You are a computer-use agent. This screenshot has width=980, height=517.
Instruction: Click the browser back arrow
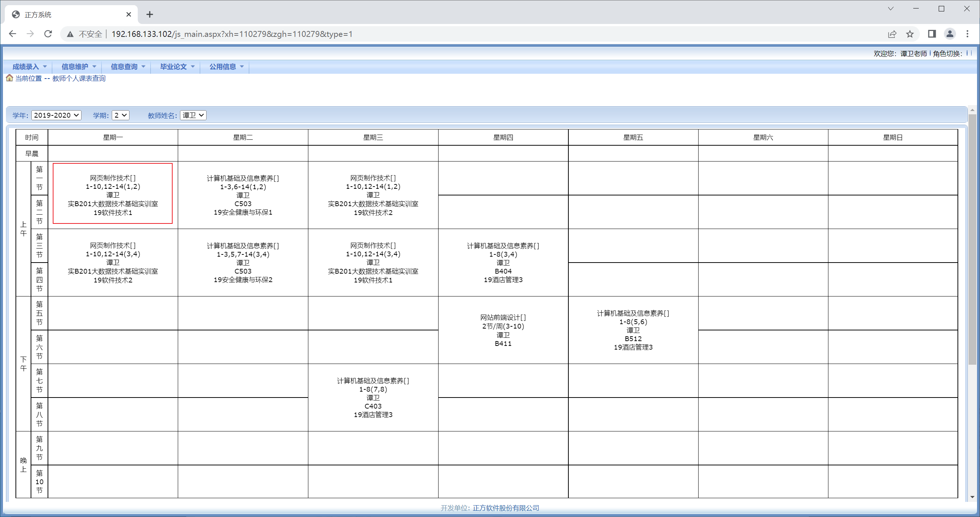click(x=13, y=34)
